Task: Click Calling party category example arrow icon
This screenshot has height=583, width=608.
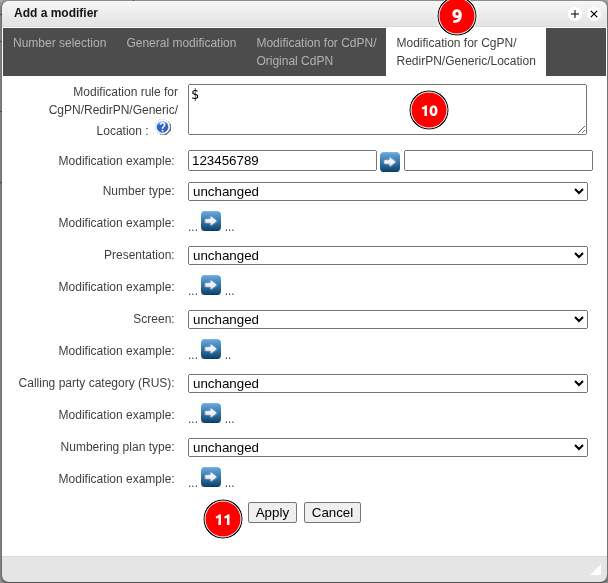Action: click(x=211, y=413)
